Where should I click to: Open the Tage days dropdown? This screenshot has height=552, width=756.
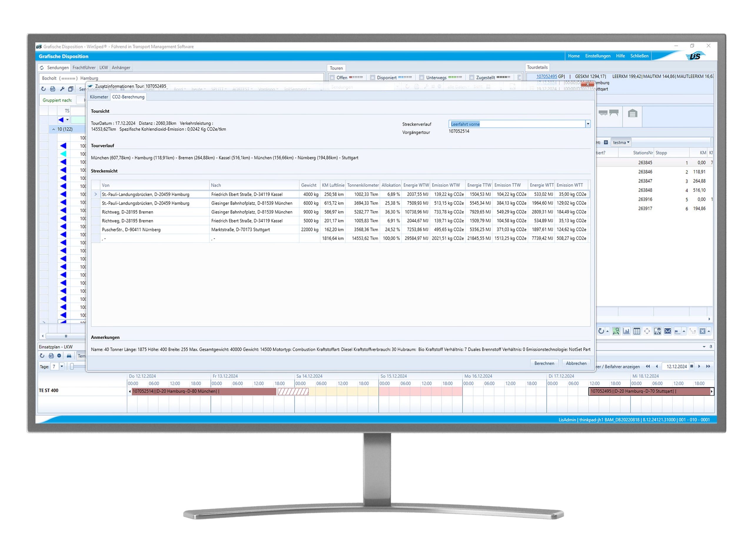pos(62,367)
